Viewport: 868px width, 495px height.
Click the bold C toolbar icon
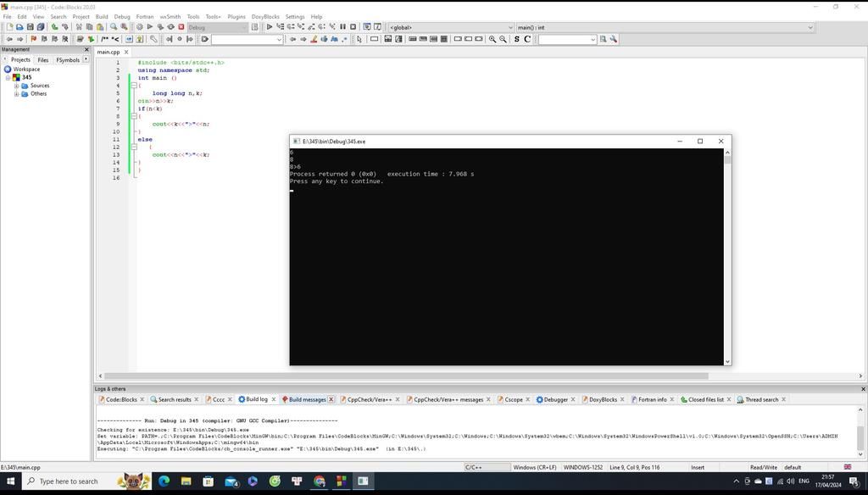point(527,39)
